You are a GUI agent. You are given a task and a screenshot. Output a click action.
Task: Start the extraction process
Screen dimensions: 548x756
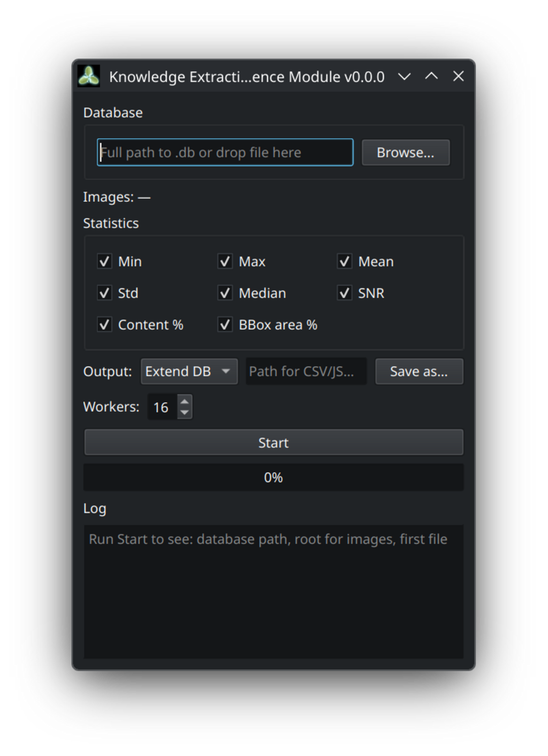coord(273,443)
